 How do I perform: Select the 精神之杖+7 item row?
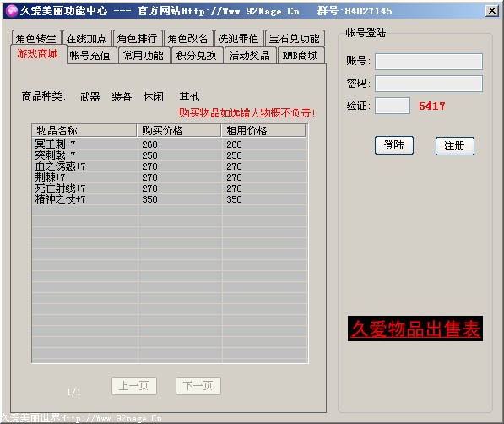[x=170, y=199]
